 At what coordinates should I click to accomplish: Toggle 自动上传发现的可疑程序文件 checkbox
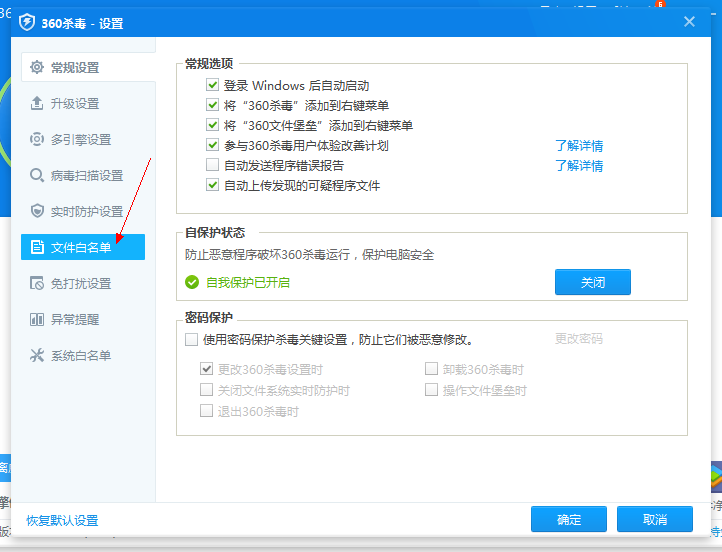click(x=212, y=185)
